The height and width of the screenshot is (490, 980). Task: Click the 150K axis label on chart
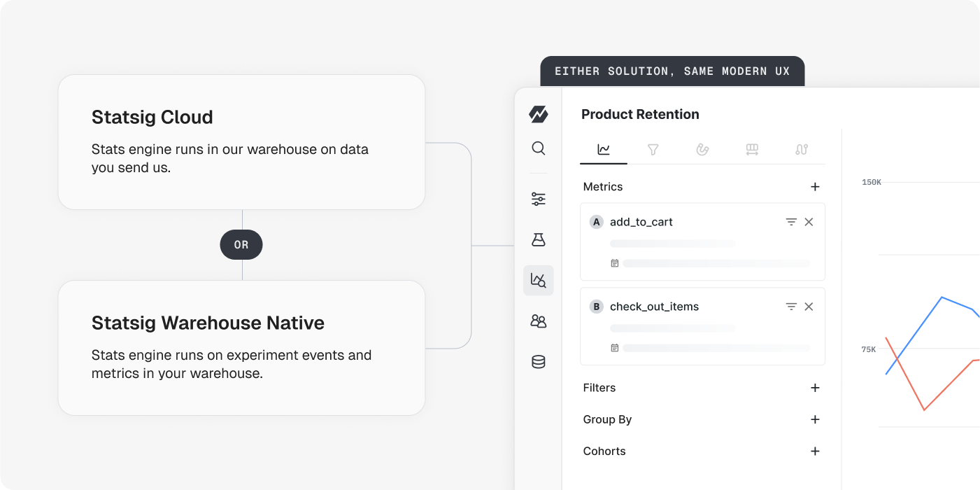tap(872, 182)
